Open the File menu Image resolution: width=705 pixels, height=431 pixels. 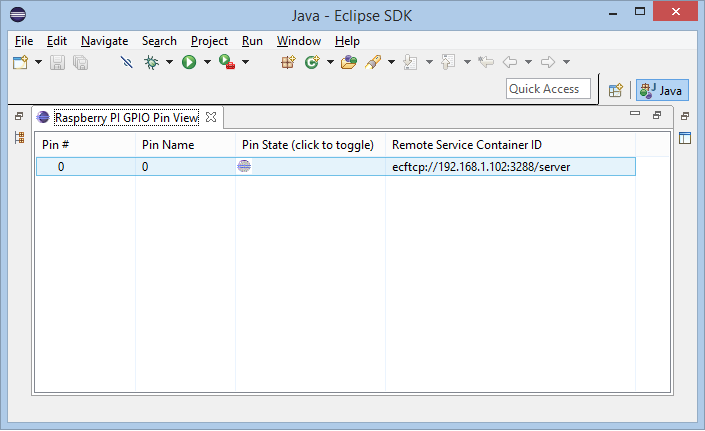point(24,41)
